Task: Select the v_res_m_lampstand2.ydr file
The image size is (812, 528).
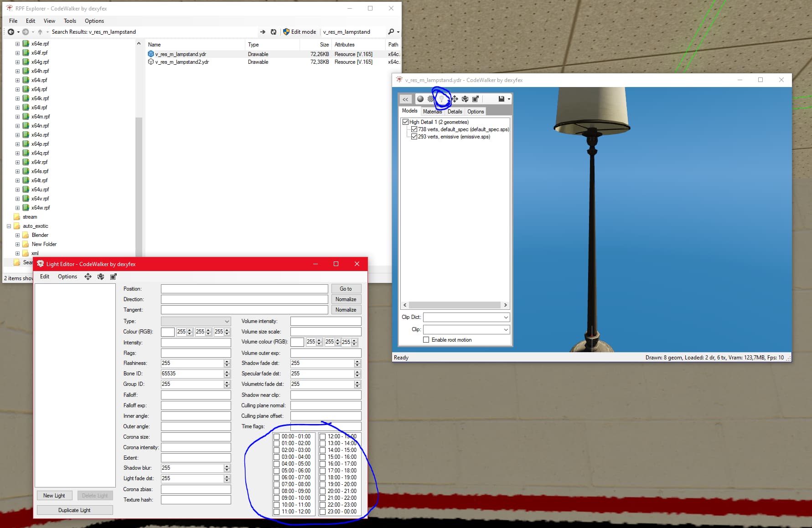Action: [182, 62]
